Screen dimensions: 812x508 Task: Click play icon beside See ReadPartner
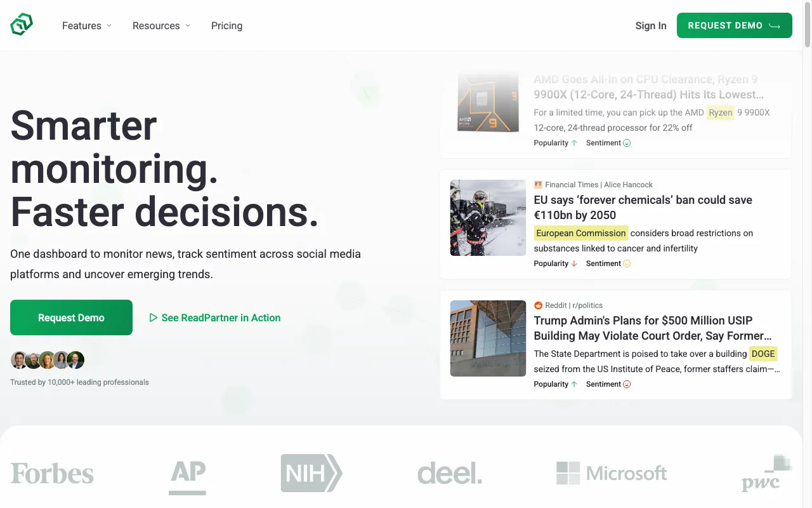click(x=153, y=317)
